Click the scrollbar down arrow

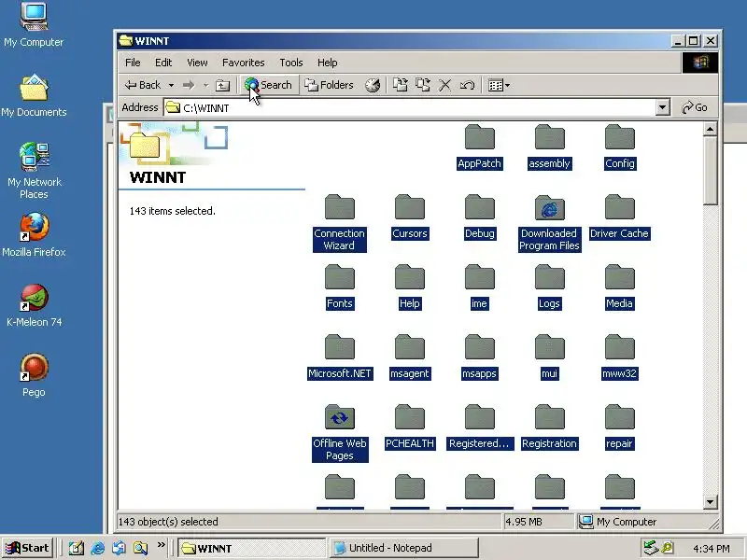pyautogui.click(x=710, y=502)
